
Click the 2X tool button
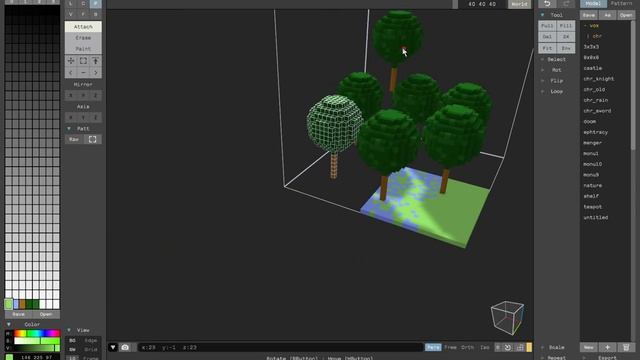(x=566, y=37)
